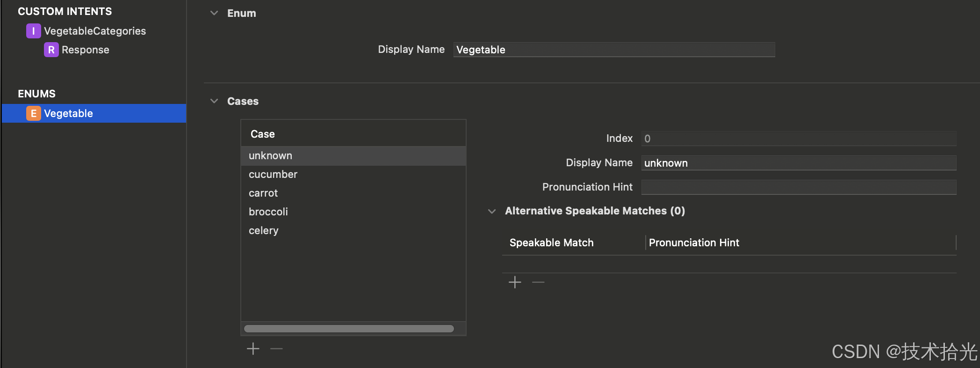Collapse the Cases section
Viewport: 980px width, 368px height.
click(214, 101)
